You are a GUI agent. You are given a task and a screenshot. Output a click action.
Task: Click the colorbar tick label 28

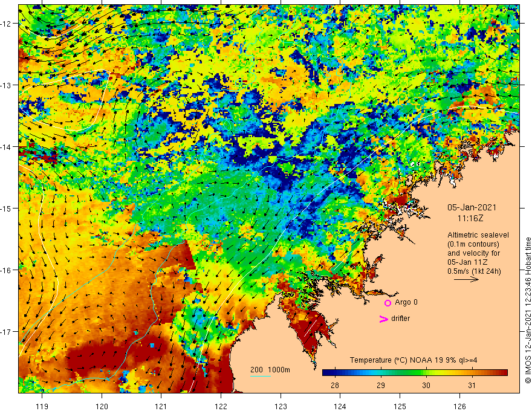(x=335, y=385)
